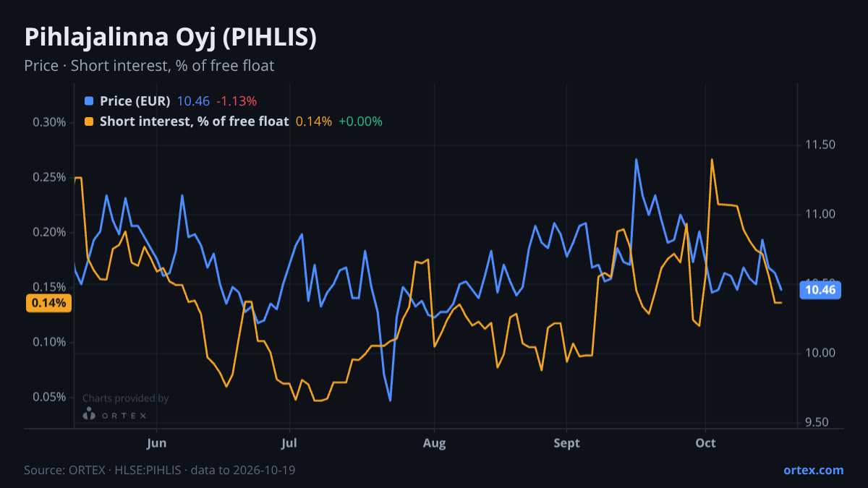Select the blue 10.46 price axis tag

[x=820, y=291]
